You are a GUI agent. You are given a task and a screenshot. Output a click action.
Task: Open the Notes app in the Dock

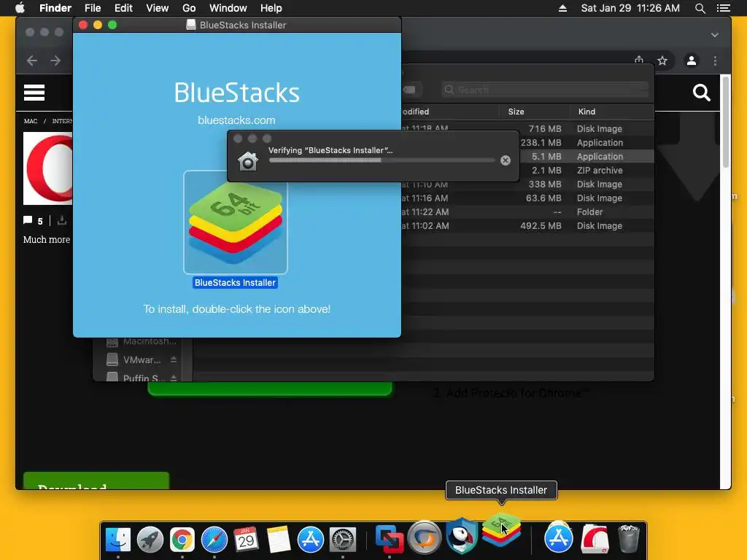pos(279,540)
